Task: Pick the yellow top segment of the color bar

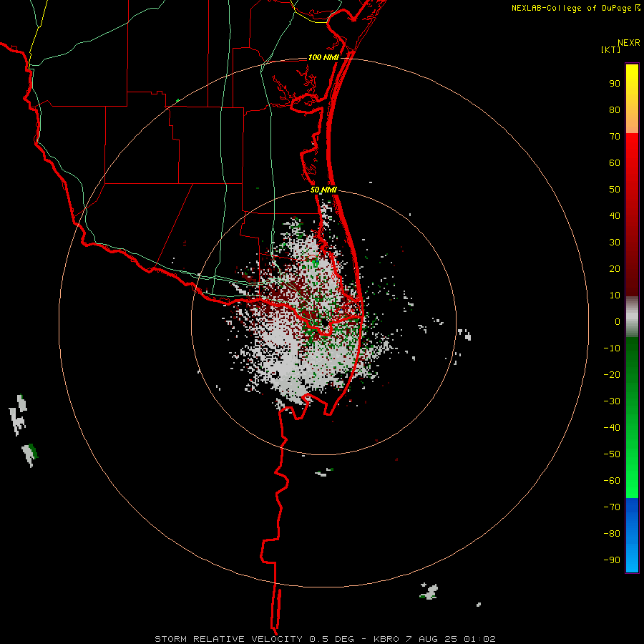Action: coord(632,99)
